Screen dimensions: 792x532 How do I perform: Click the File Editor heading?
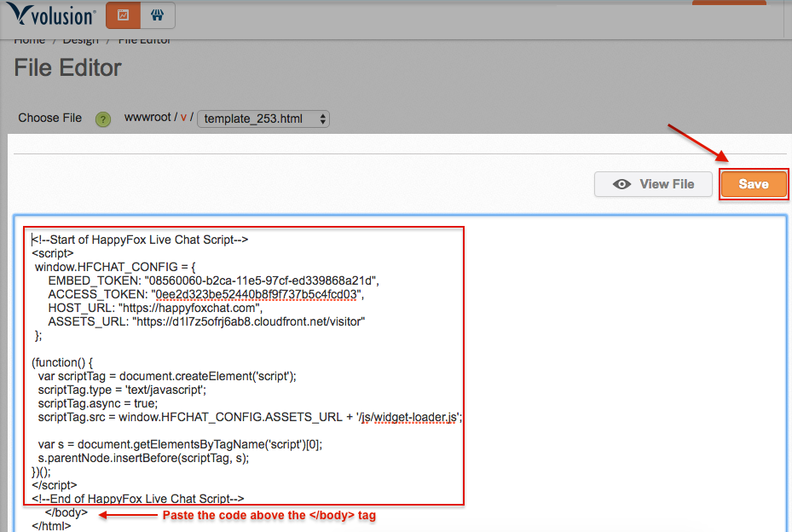67,67
